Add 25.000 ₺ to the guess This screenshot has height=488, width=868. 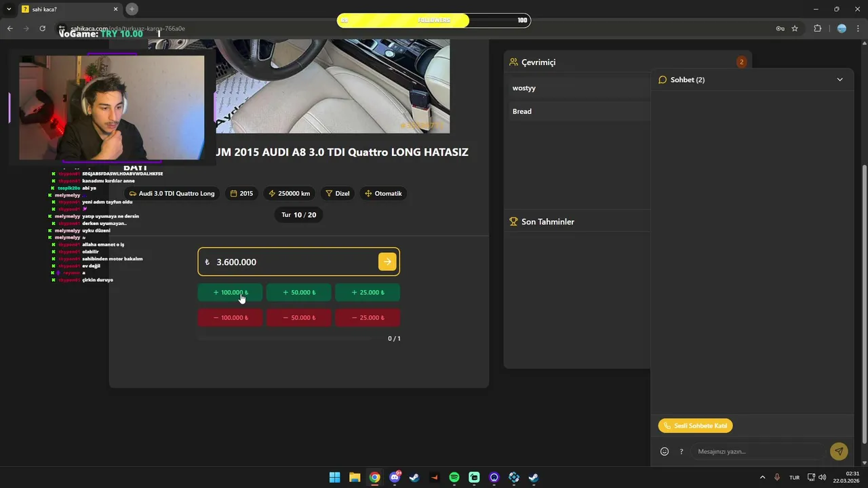pyautogui.click(x=367, y=292)
